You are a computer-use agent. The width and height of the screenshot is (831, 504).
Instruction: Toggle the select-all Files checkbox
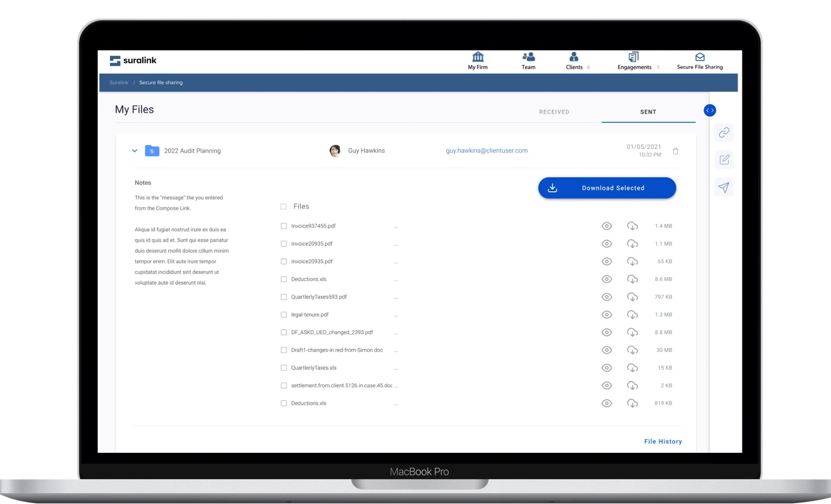click(x=283, y=206)
